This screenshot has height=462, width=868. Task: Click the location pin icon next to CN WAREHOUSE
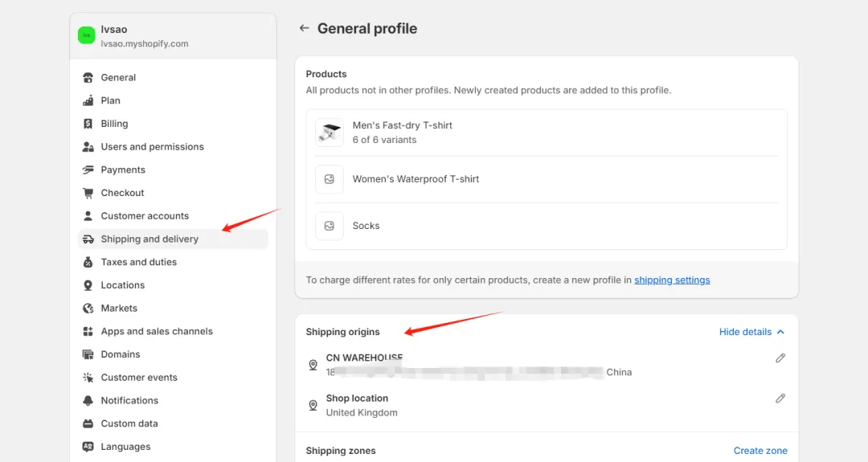pos(313,365)
